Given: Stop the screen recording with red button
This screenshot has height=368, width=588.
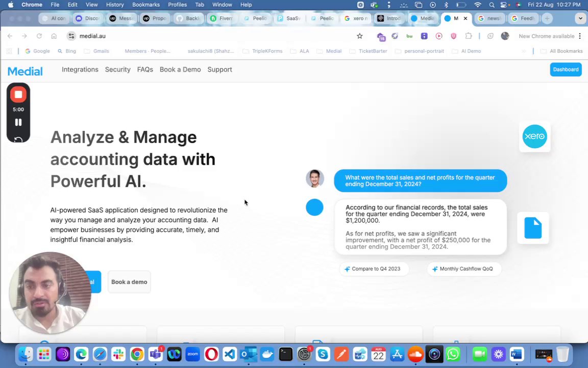Looking at the screenshot, I should click(18, 95).
